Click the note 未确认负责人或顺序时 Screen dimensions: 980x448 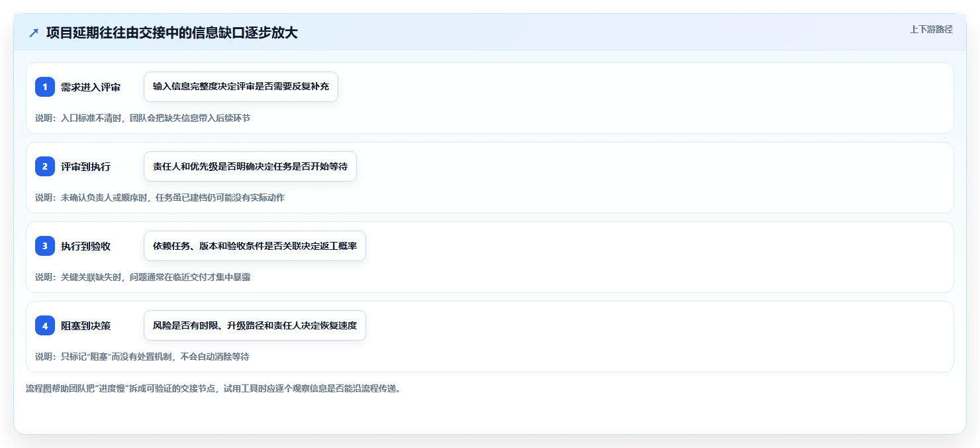pos(160,197)
